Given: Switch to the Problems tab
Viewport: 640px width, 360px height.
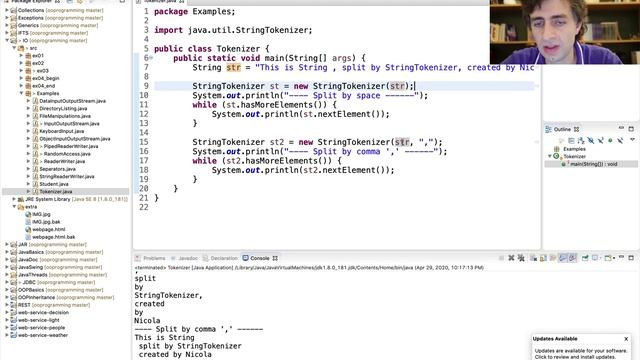Looking at the screenshot, I should [x=154, y=258].
